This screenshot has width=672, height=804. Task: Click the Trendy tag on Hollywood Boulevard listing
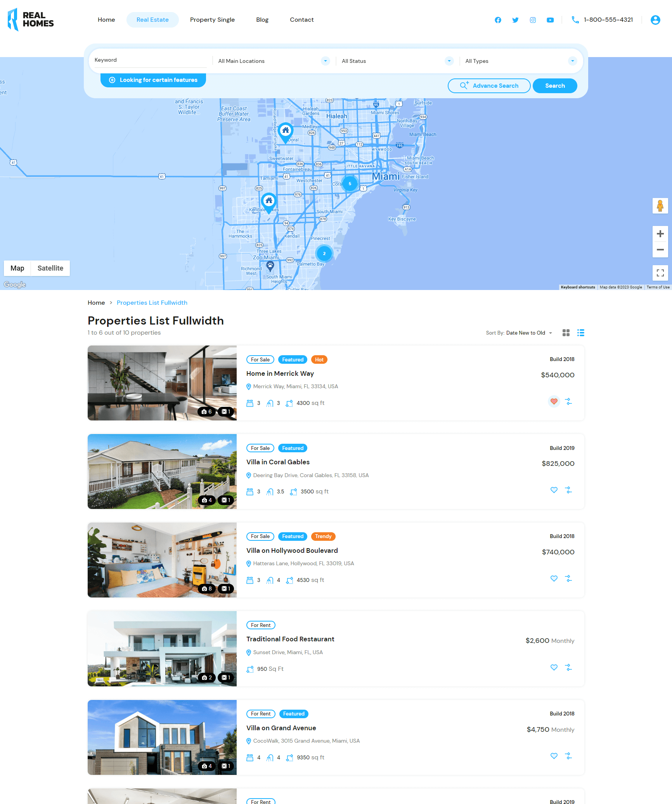coord(323,537)
